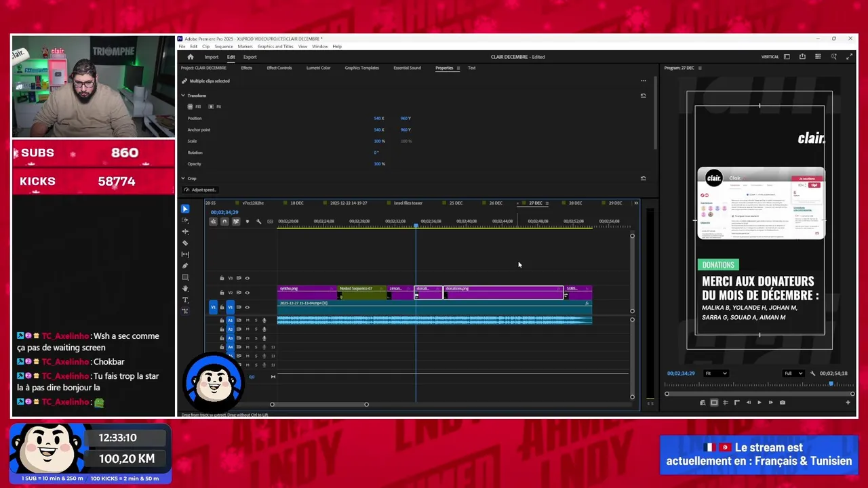Select the Pen tool

click(x=185, y=266)
